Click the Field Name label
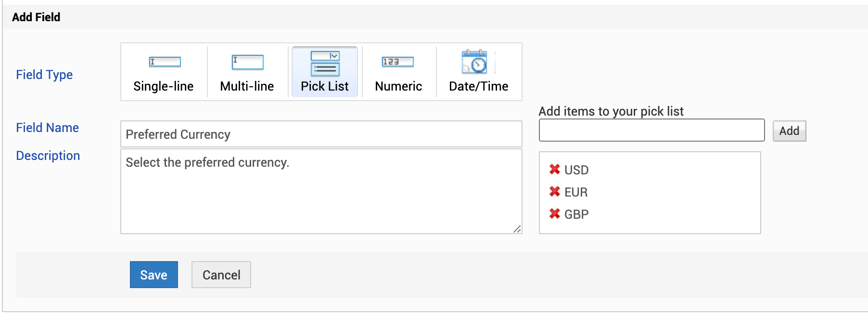This screenshot has height=317, width=868. tap(47, 128)
